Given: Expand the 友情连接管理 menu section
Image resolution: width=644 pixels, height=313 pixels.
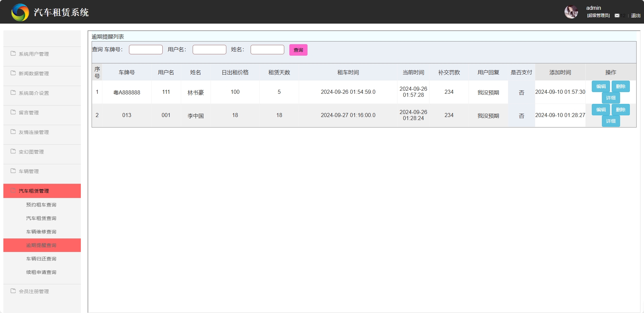Looking at the screenshot, I should coord(34,132).
